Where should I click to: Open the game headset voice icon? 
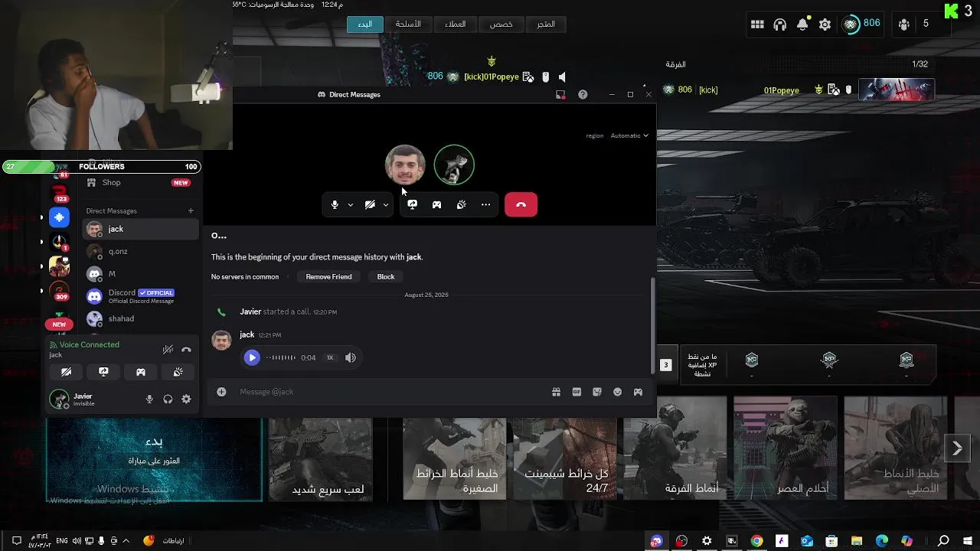click(780, 24)
